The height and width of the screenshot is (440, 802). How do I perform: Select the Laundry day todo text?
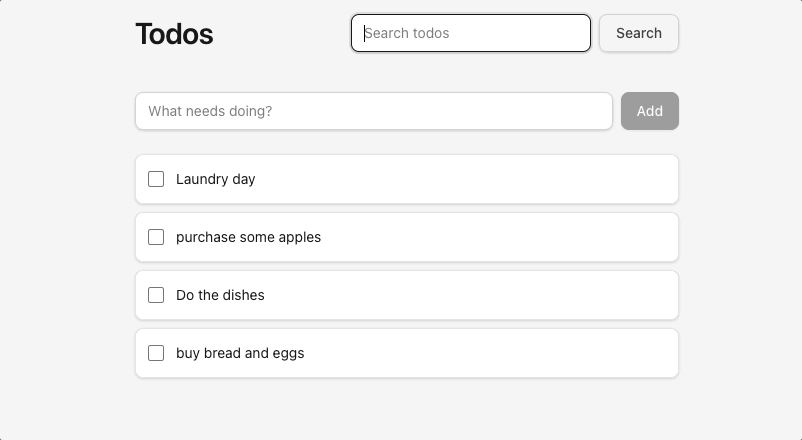click(215, 180)
